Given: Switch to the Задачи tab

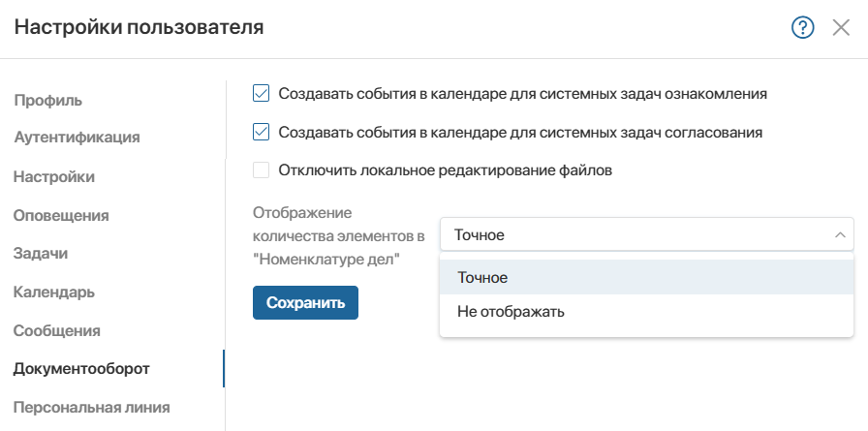Looking at the screenshot, I should click(41, 254).
